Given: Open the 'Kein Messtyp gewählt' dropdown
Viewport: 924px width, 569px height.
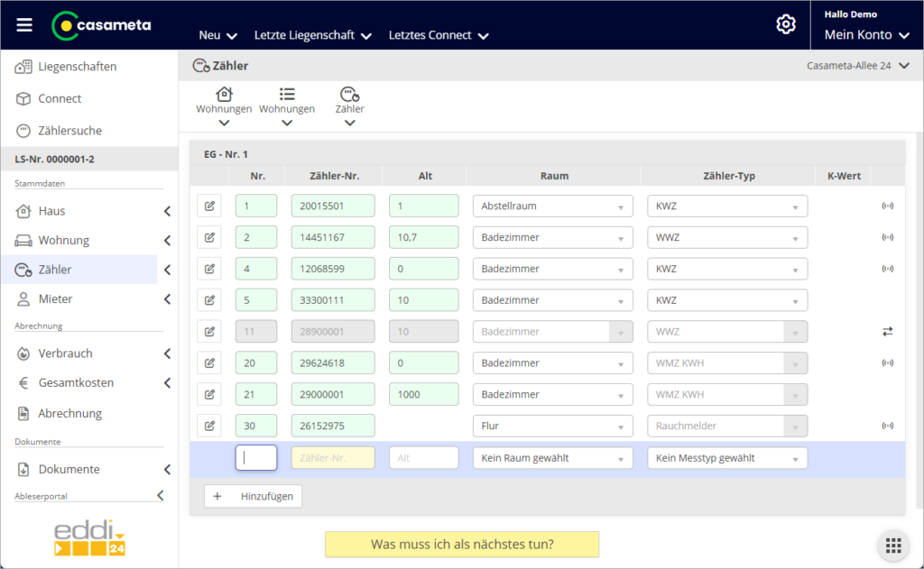Looking at the screenshot, I should click(x=726, y=458).
